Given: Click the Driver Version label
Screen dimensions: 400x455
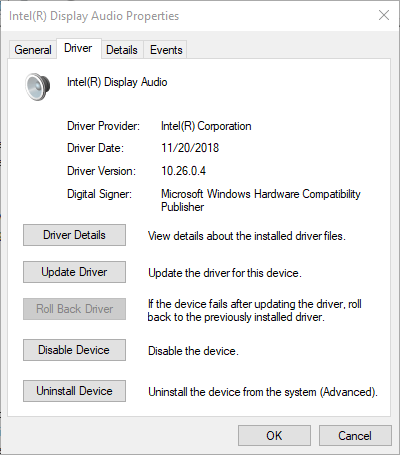Looking at the screenshot, I should [x=101, y=171].
